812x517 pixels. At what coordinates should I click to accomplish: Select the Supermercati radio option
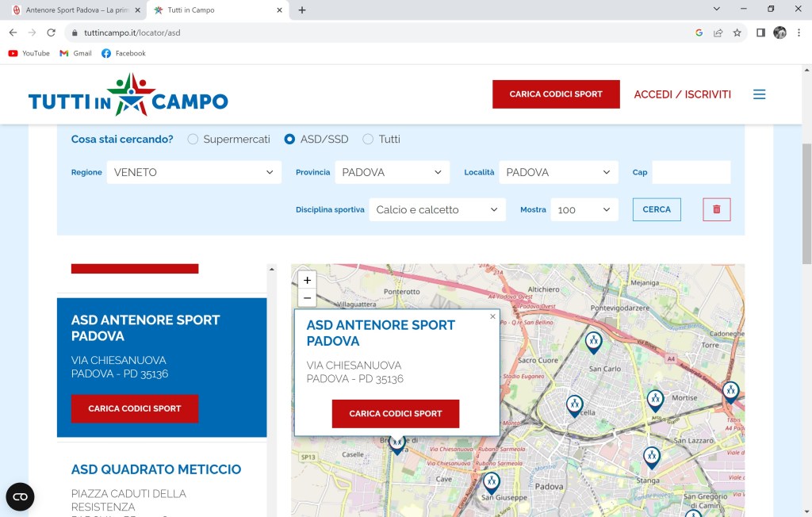coord(193,139)
